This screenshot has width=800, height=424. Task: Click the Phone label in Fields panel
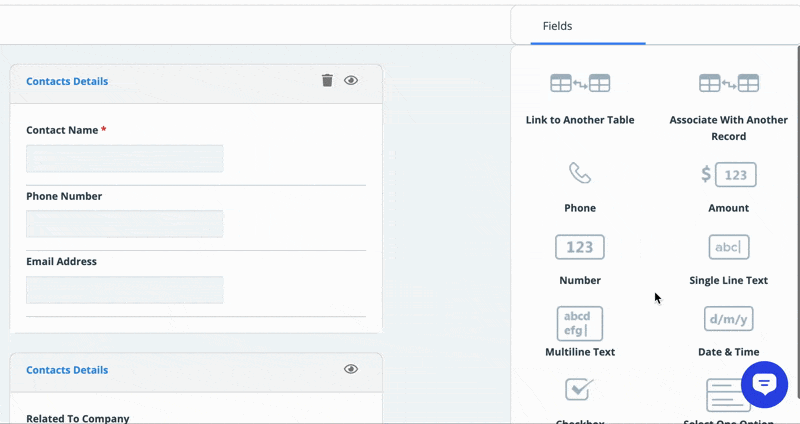580,208
